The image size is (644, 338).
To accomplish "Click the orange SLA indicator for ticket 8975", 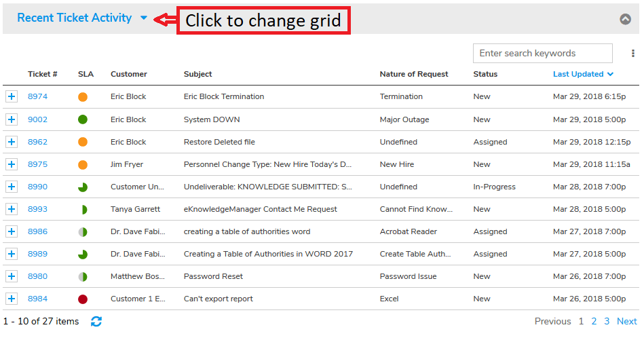I will [83, 165].
